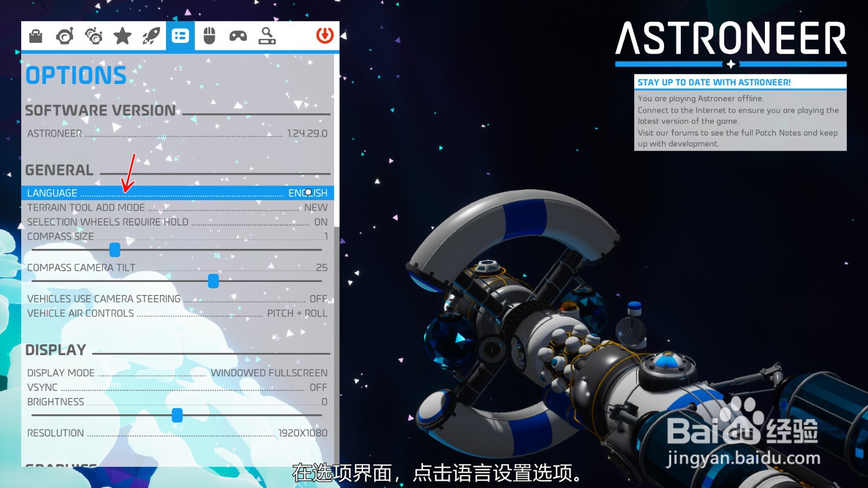The image size is (868, 488).
Task: Open the server search tab
Action: pyautogui.click(x=266, y=36)
